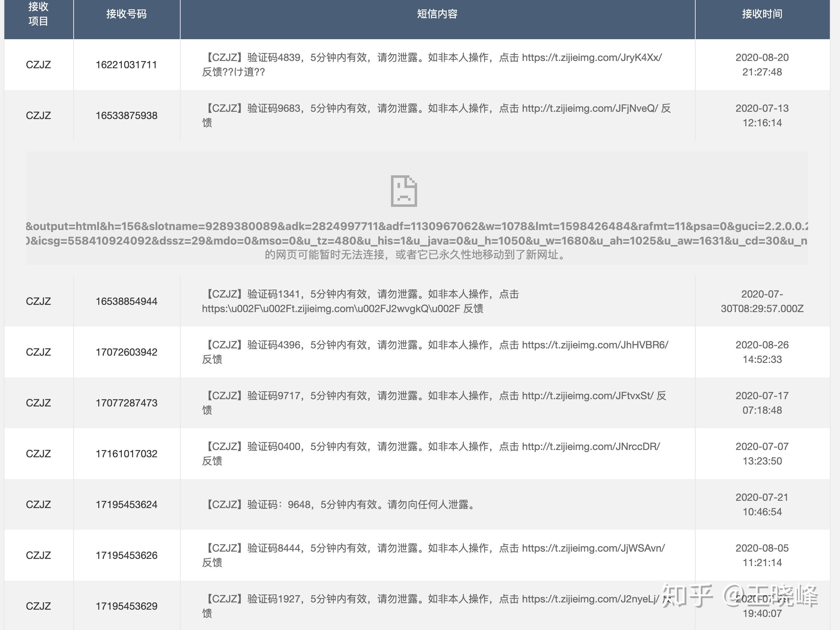The width and height of the screenshot is (840, 630).
Task: Click CZJZ cell in the 17195453624 row
Action: pyautogui.click(x=38, y=504)
